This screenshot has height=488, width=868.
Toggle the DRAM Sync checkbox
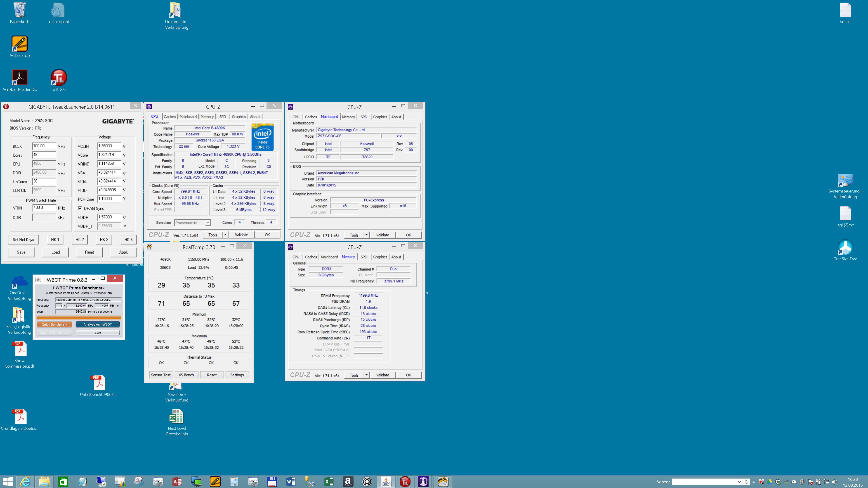pos(80,208)
